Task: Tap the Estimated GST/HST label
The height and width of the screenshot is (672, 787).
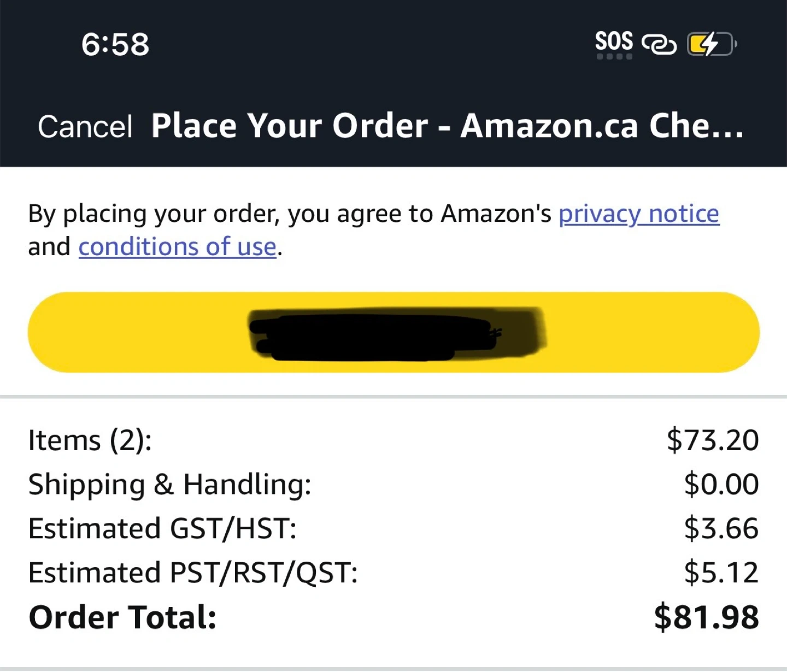Action: click(x=162, y=529)
